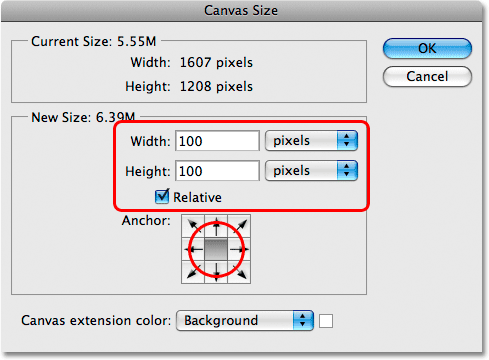Screen dimensions: 489x360
Task: Set anchor to bottom-right arrow
Action: 239,272
